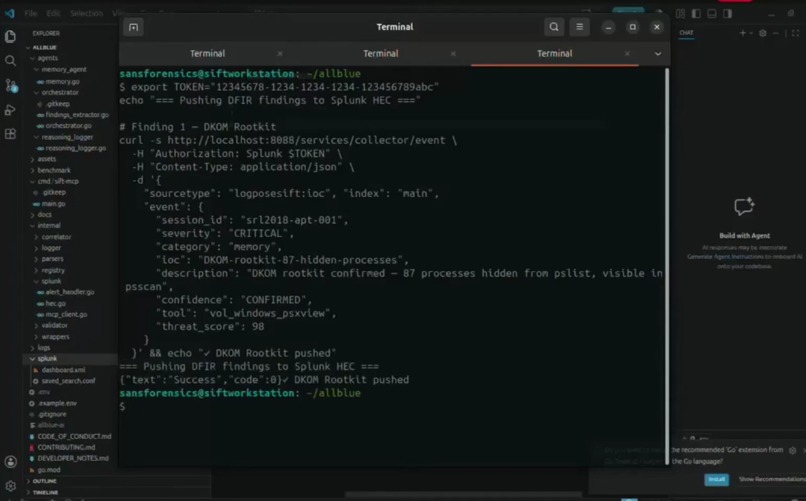The height and width of the screenshot is (501, 806).
Task: Open reasoning_logger.go file
Action: [x=76, y=148]
